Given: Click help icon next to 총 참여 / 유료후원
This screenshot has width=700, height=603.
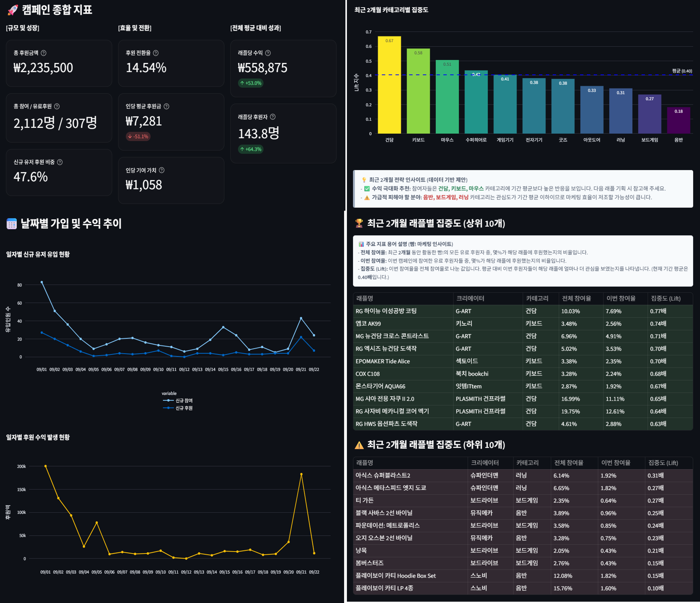Looking at the screenshot, I should (57, 106).
